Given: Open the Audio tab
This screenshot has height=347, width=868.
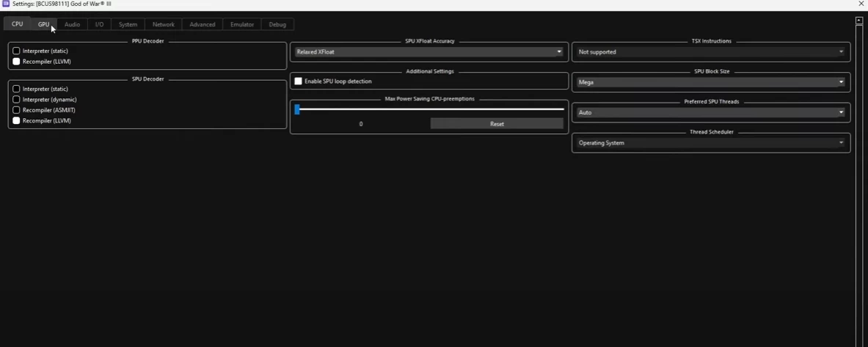Looking at the screenshot, I should pyautogui.click(x=72, y=24).
